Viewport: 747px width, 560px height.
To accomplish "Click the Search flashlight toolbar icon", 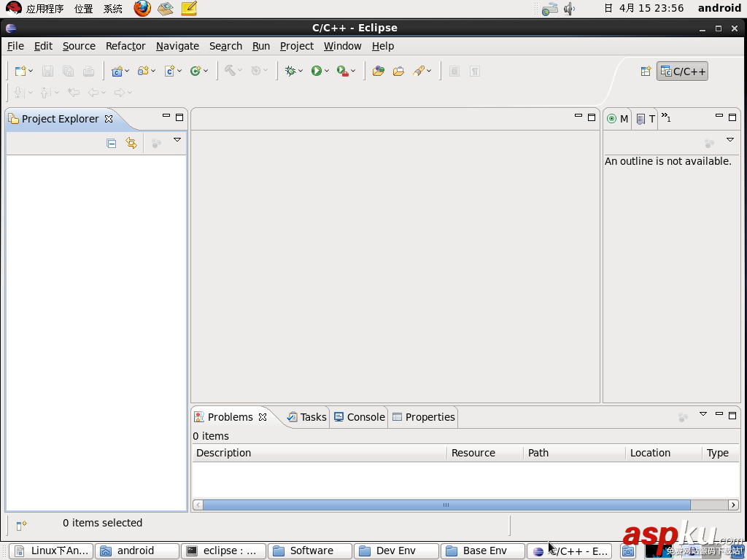I will tap(419, 71).
